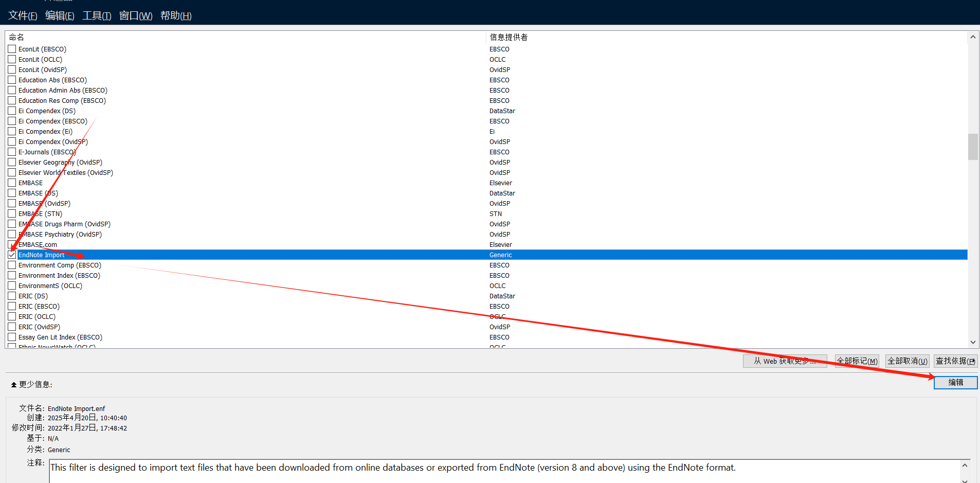980x483 pixels.
Task: Check the Environment Comp (EBSCO) checkbox
Action: (12, 265)
